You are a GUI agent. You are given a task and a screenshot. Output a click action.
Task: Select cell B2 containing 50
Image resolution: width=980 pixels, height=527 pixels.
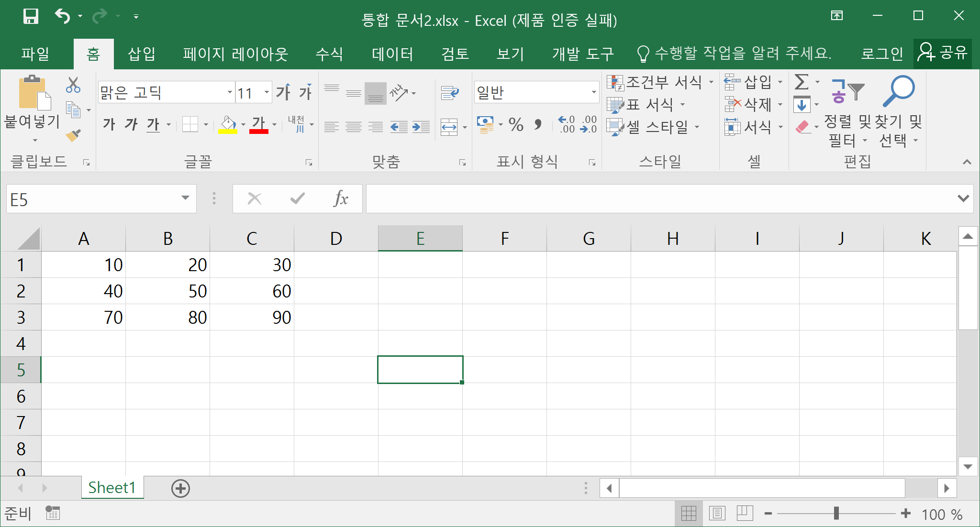tap(167, 291)
